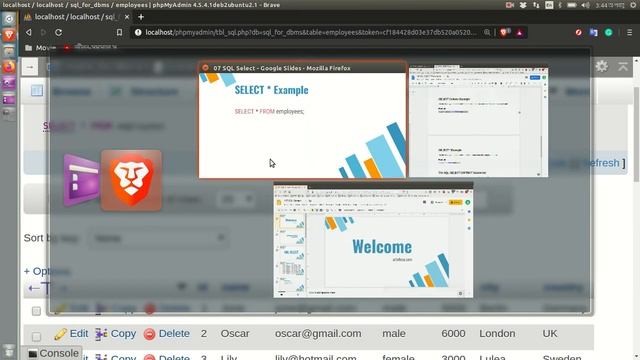The height and width of the screenshot is (360, 640).
Task: Click the Edit link for Oscar
Action: coord(79,333)
